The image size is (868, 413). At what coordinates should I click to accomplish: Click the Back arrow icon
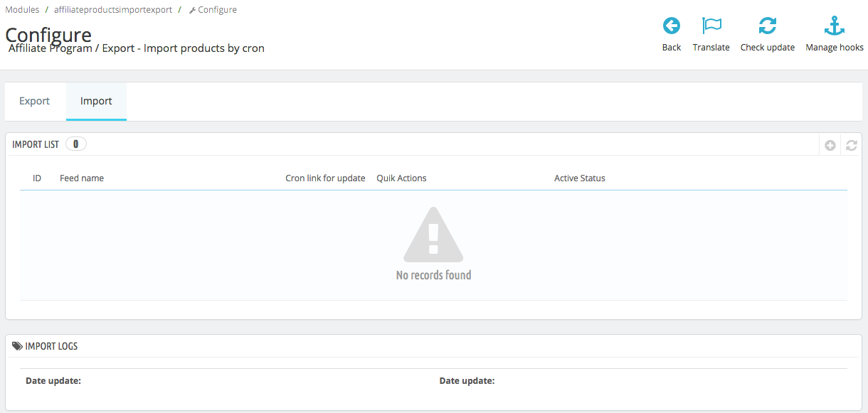(x=672, y=26)
